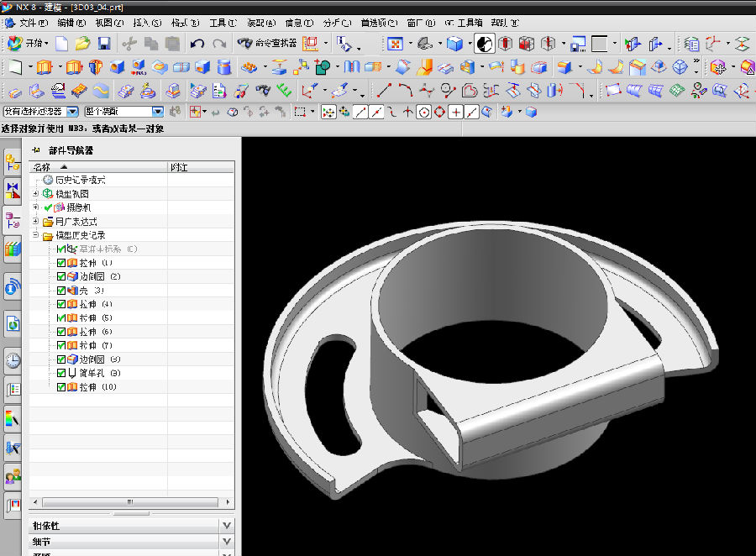The width and height of the screenshot is (756, 556).
Task: Expand the 细节 details panel
Action: click(x=226, y=542)
